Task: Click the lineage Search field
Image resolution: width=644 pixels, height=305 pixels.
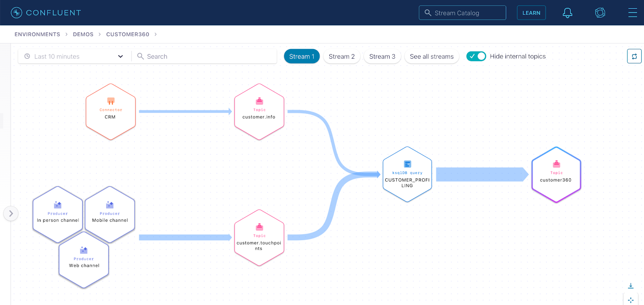Action: click(x=204, y=56)
